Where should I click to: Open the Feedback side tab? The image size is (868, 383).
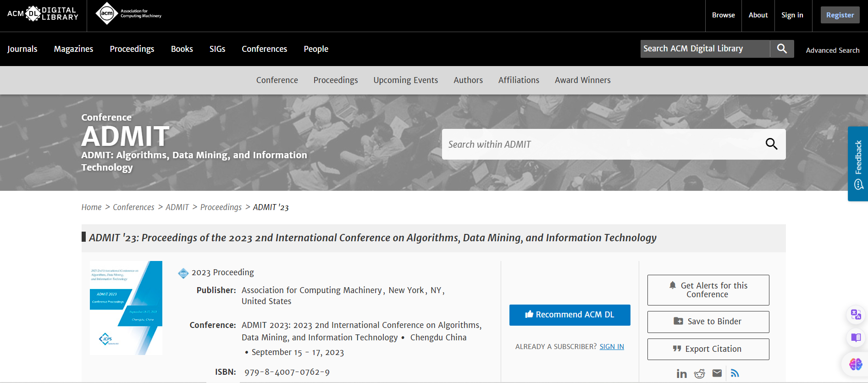(x=858, y=164)
